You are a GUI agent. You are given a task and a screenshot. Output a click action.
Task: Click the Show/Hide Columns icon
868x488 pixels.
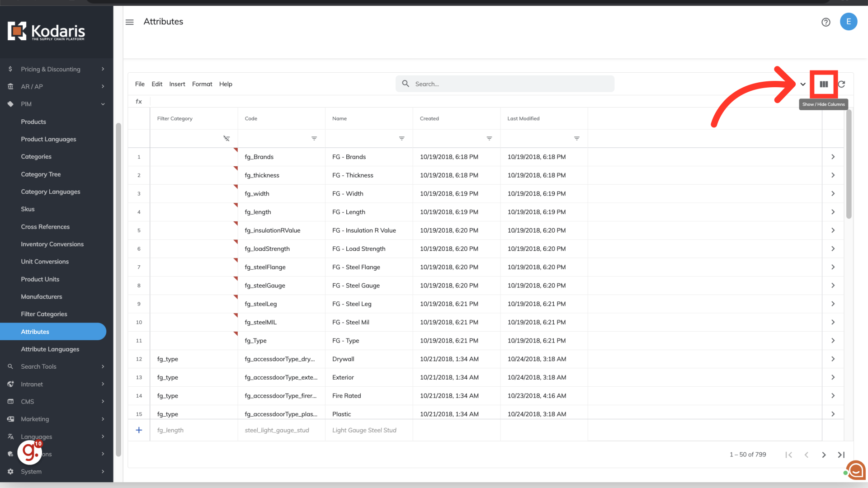[824, 84]
